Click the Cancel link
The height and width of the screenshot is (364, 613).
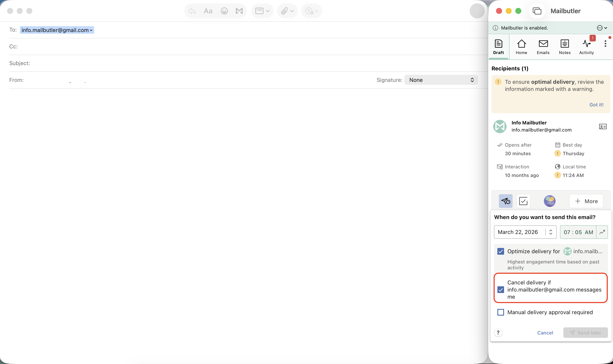click(x=545, y=333)
